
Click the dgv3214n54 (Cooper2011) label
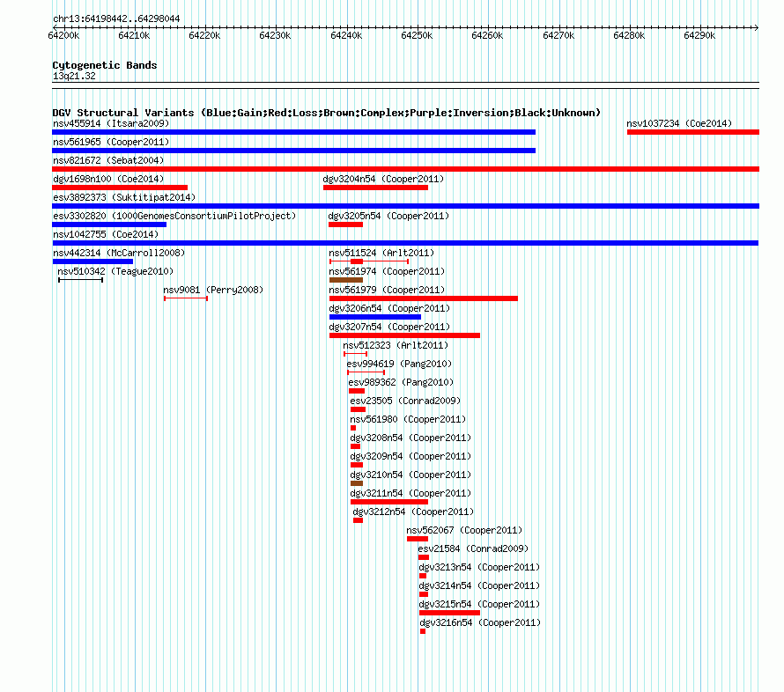[479, 585]
